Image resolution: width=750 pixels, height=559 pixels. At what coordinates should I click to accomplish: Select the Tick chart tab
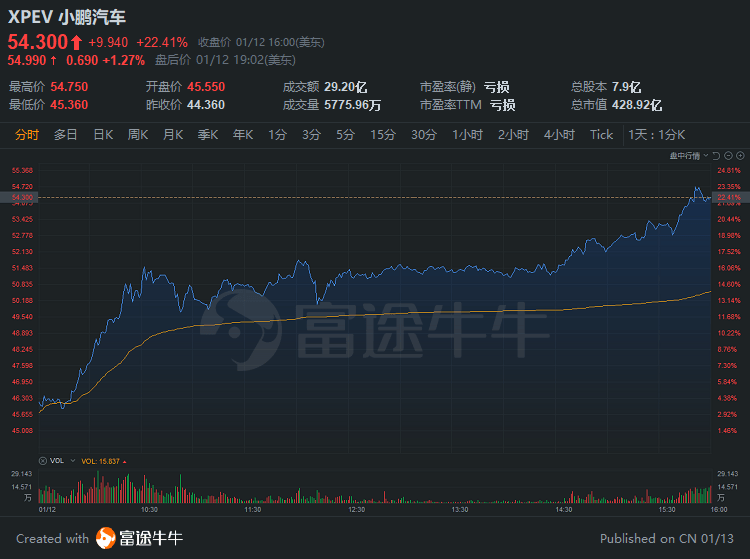pos(601,135)
